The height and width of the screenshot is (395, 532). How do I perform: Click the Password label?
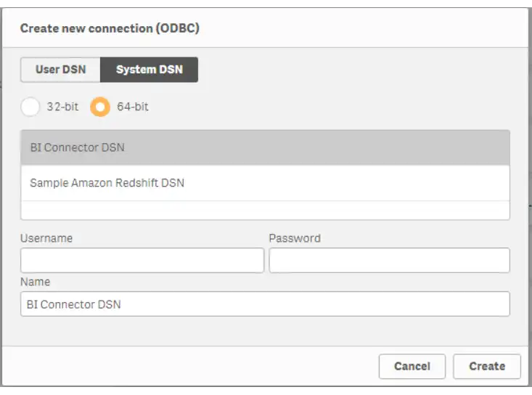(295, 238)
